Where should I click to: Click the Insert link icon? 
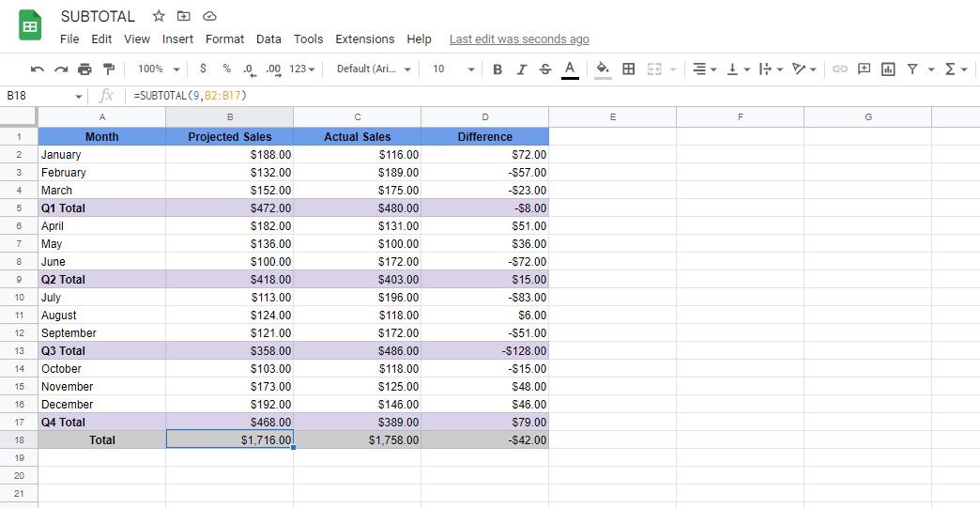[x=840, y=69]
